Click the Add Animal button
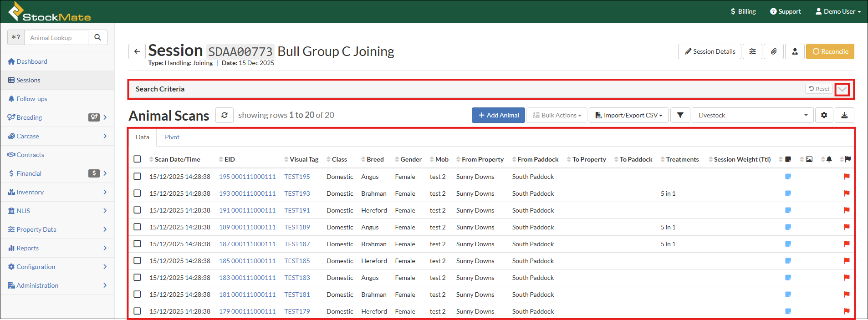Viewport: 868px width, 320px height. point(498,115)
